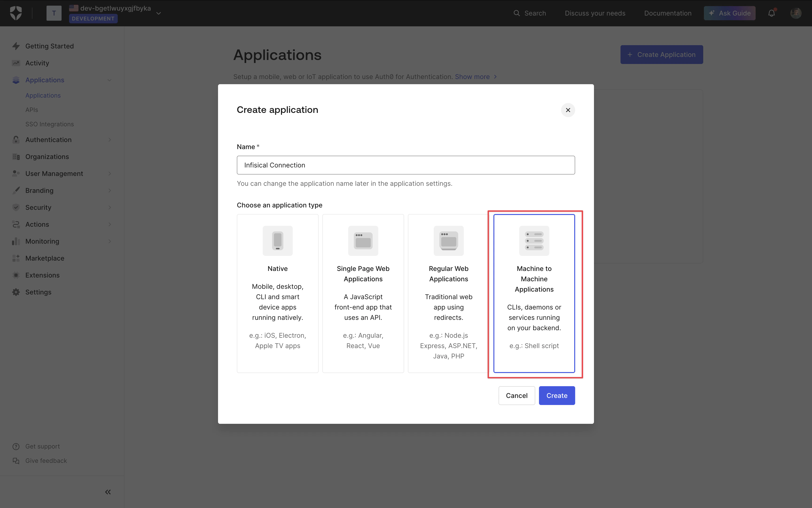Click the Native phone icon
The width and height of the screenshot is (812, 508).
tap(277, 241)
